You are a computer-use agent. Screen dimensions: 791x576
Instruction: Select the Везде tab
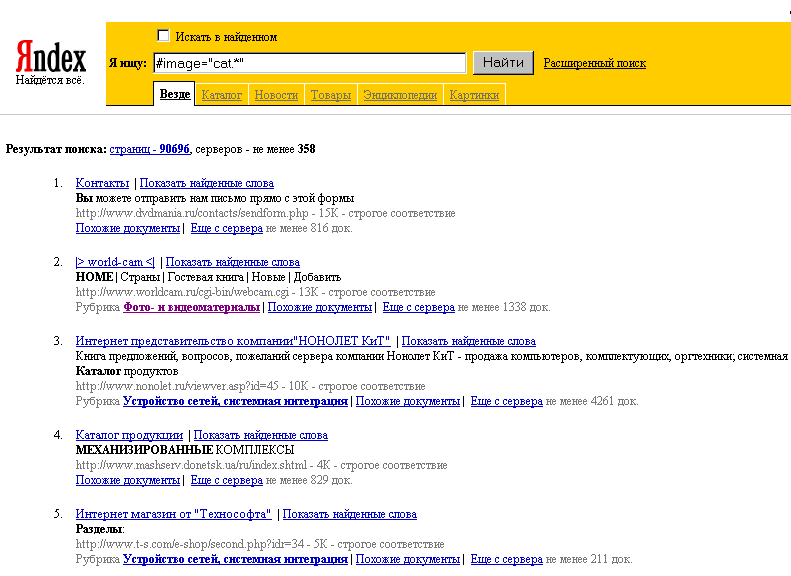[x=175, y=94]
